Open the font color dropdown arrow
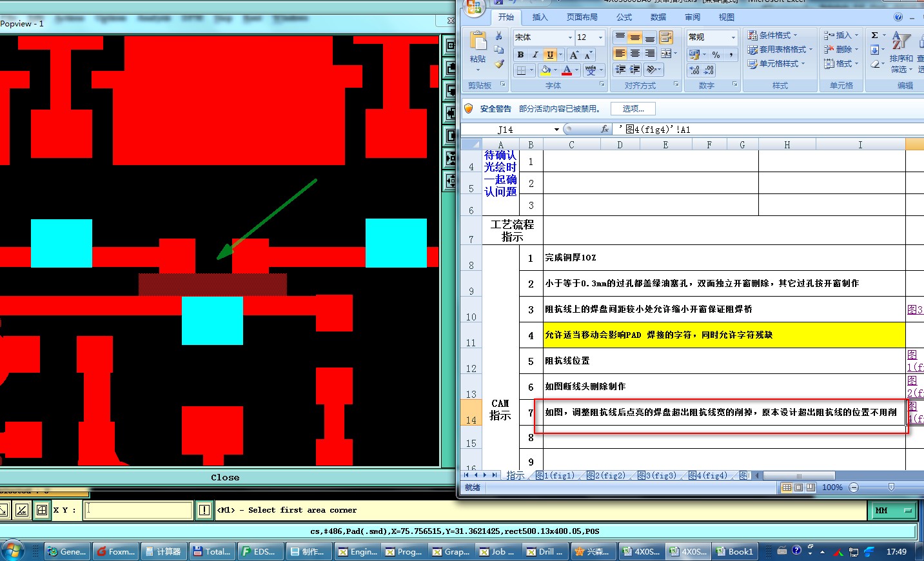 point(576,70)
